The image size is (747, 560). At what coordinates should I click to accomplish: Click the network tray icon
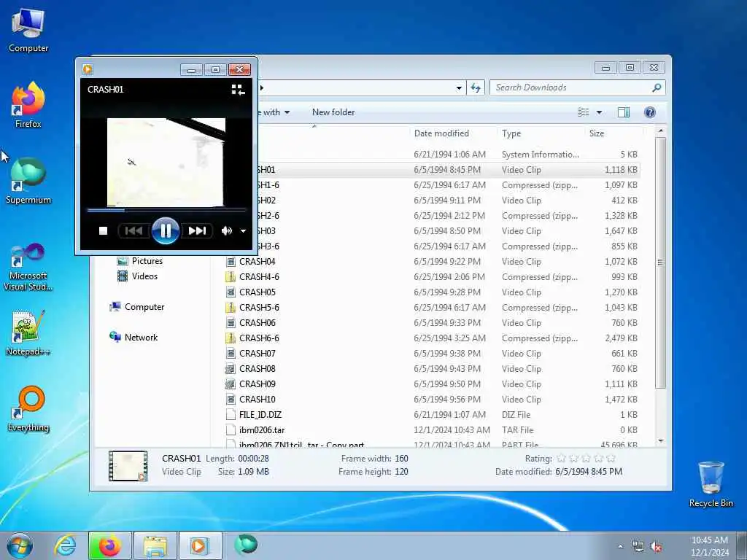click(x=638, y=547)
